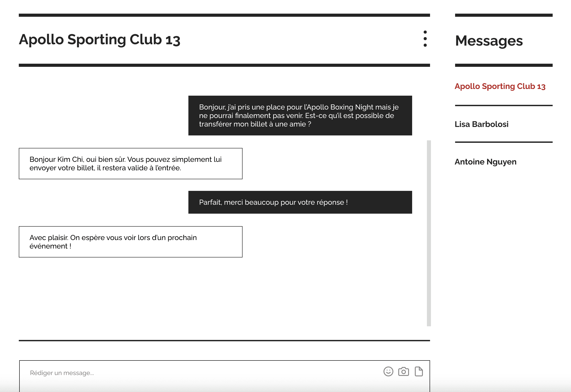
Task: Open the three-dot conversation options menu
Action: [x=425, y=39]
